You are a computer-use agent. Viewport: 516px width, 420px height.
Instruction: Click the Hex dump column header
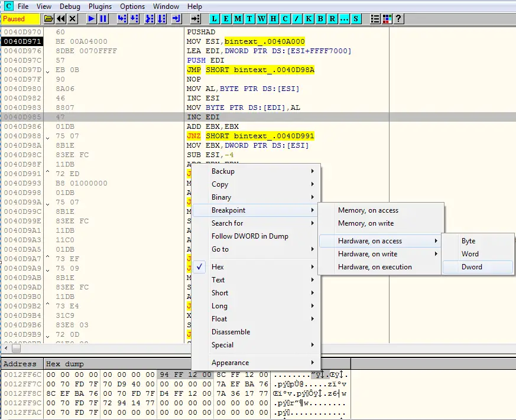(x=117, y=364)
